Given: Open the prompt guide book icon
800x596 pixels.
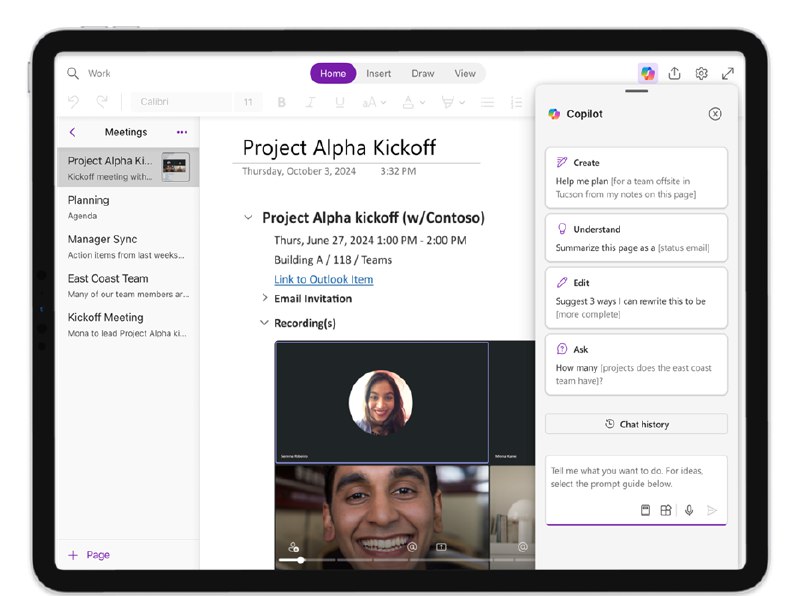Looking at the screenshot, I should tap(645, 510).
